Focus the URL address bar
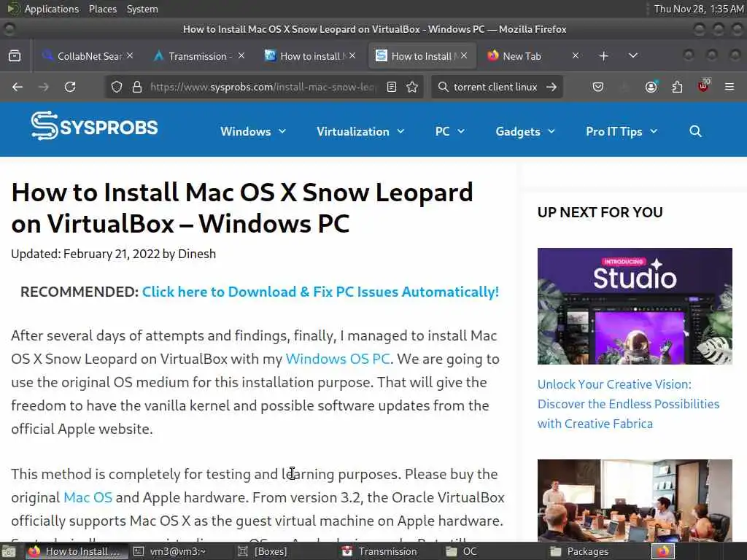 coord(262,87)
